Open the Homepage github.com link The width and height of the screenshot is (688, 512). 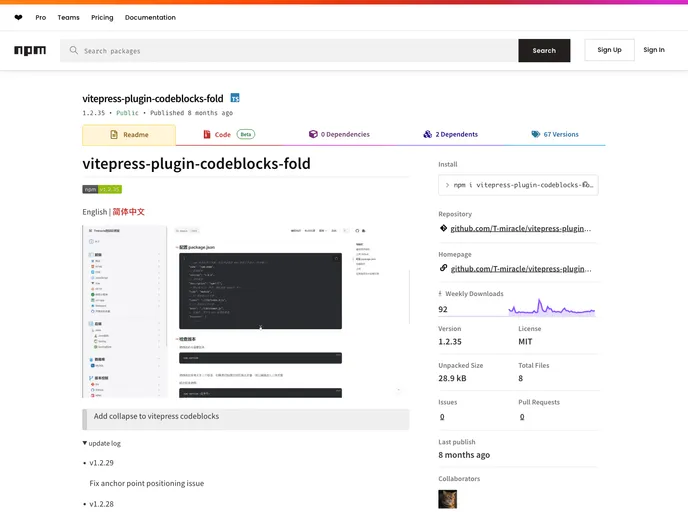pyautogui.click(x=521, y=269)
